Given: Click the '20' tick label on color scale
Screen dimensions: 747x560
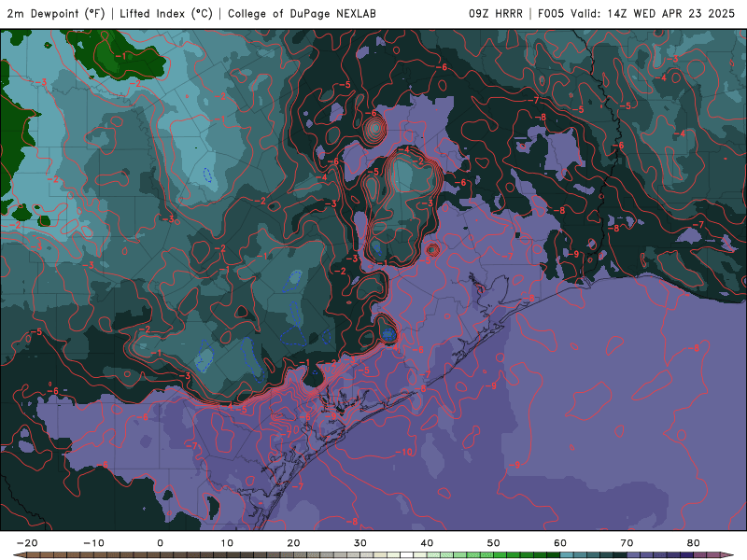Looking at the screenshot, I should (x=293, y=543).
